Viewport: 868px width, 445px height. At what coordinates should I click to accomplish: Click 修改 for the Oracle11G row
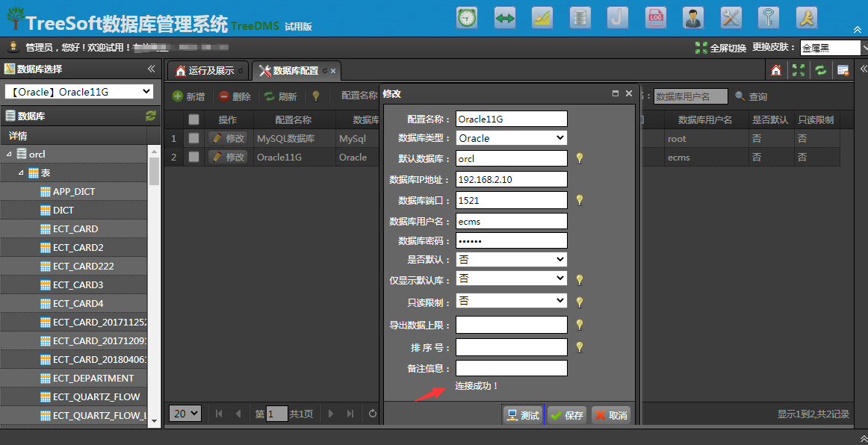point(228,158)
